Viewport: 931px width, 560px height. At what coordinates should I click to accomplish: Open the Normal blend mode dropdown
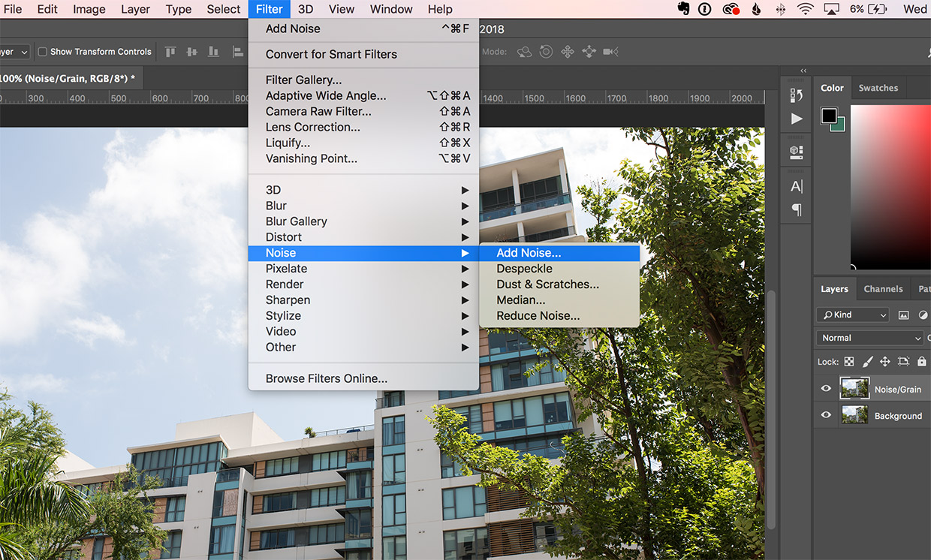click(869, 338)
